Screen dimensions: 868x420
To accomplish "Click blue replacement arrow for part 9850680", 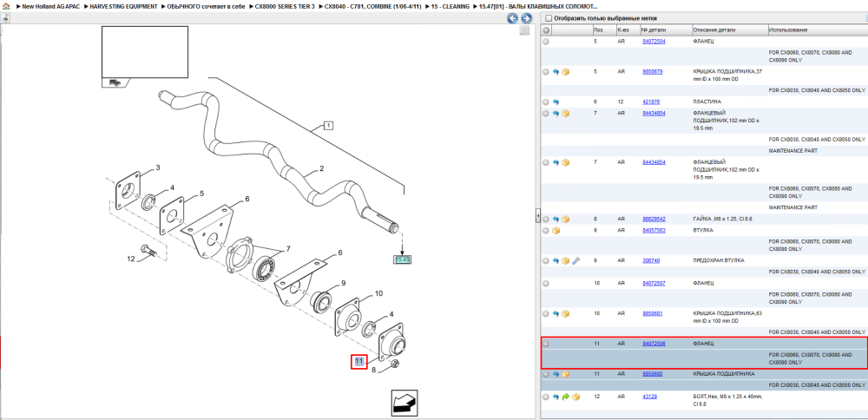I will pyautogui.click(x=556, y=374).
